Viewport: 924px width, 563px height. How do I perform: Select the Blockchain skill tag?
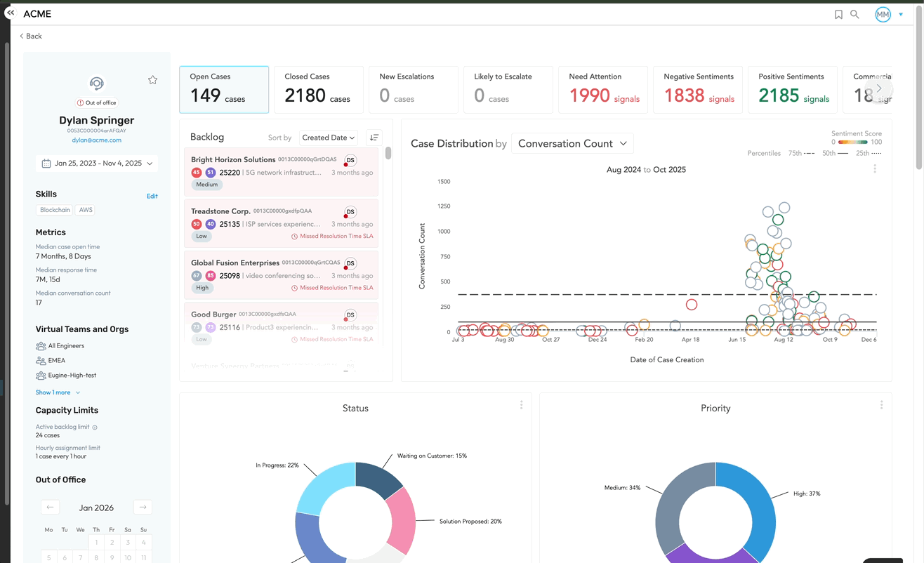click(55, 210)
